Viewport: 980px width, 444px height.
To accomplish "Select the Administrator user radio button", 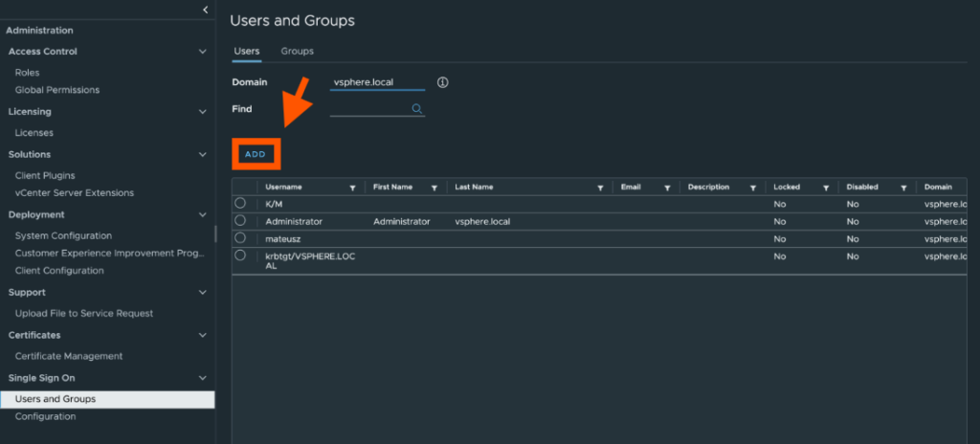I will click(x=240, y=221).
